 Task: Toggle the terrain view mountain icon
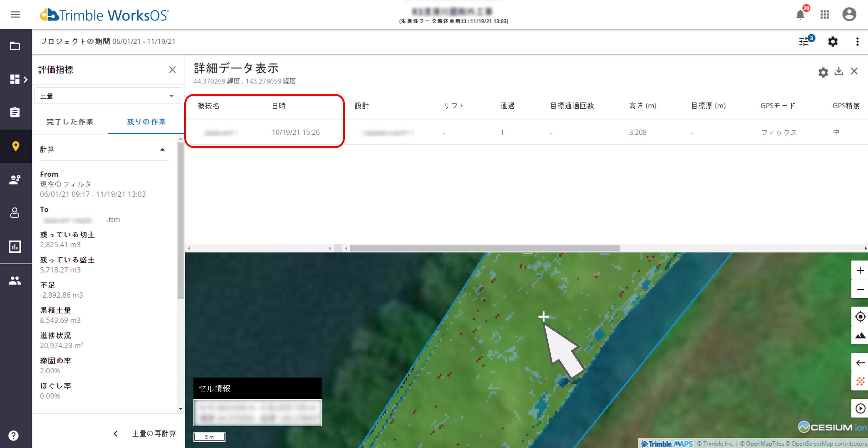(860, 335)
